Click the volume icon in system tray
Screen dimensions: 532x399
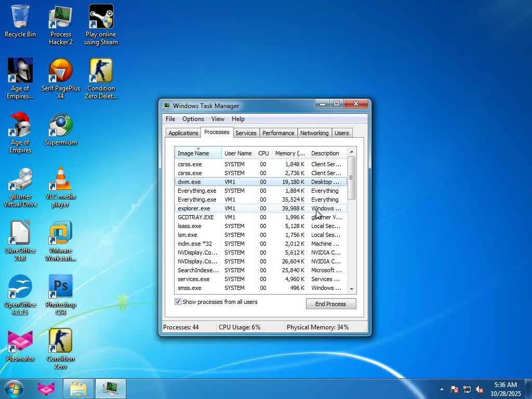click(x=480, y=389)
